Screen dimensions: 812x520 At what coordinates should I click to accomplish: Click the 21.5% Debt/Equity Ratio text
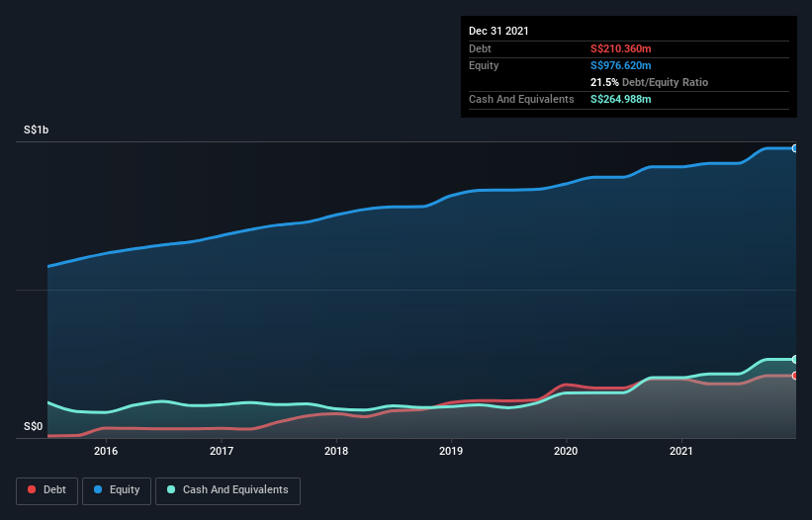click(x=650, y=82)
